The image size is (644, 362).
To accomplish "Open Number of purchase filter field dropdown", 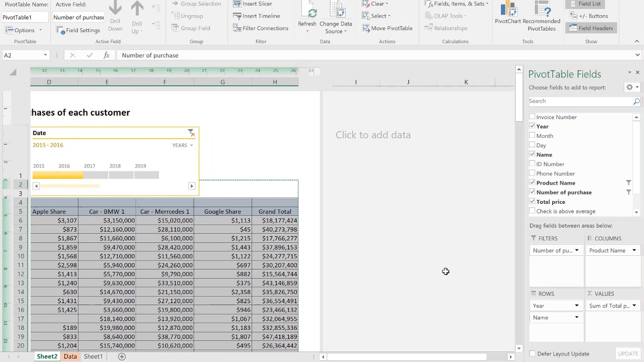I will pyautogui.click(x=577, y=250).
